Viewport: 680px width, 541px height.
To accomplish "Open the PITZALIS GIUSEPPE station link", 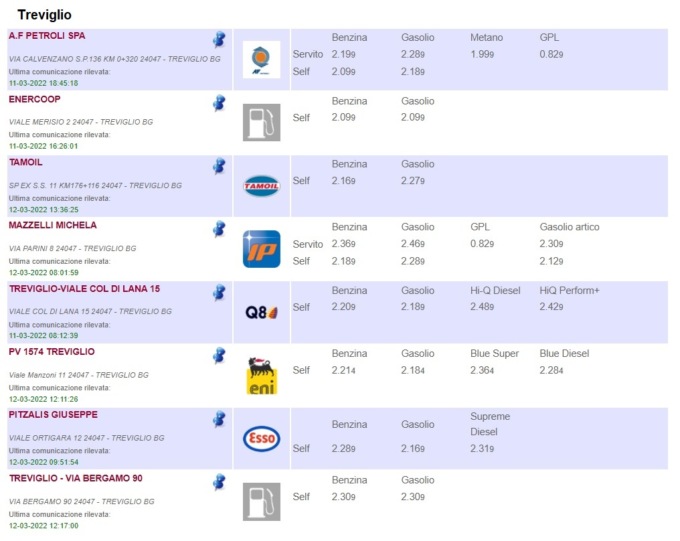I will [x=53, y=415].
